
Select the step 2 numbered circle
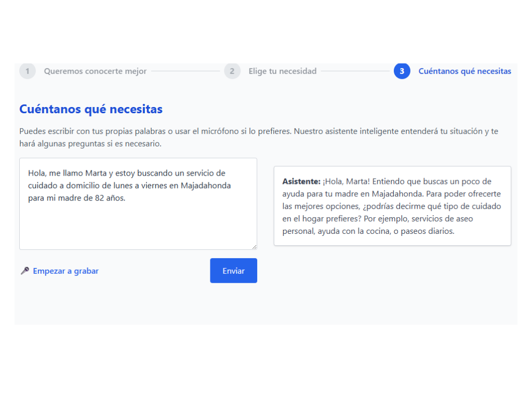coord(232,71)
